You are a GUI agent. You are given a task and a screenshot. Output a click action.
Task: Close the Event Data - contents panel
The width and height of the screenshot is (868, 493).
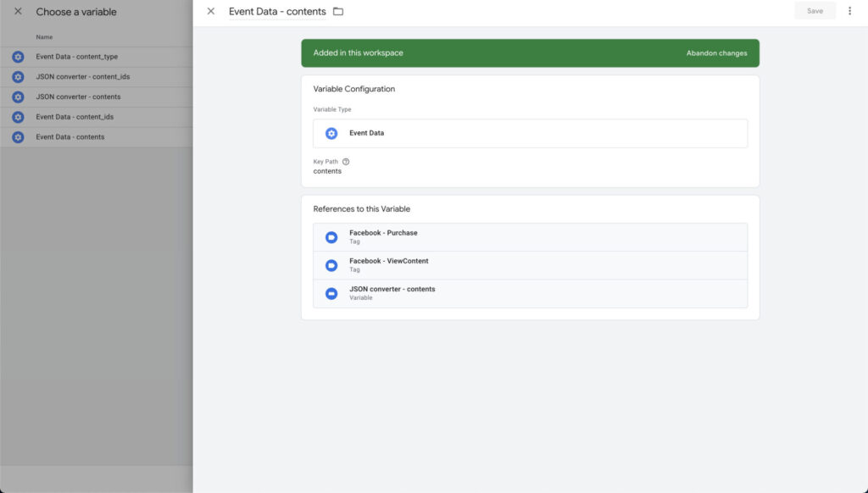click(x=211, y=12)
